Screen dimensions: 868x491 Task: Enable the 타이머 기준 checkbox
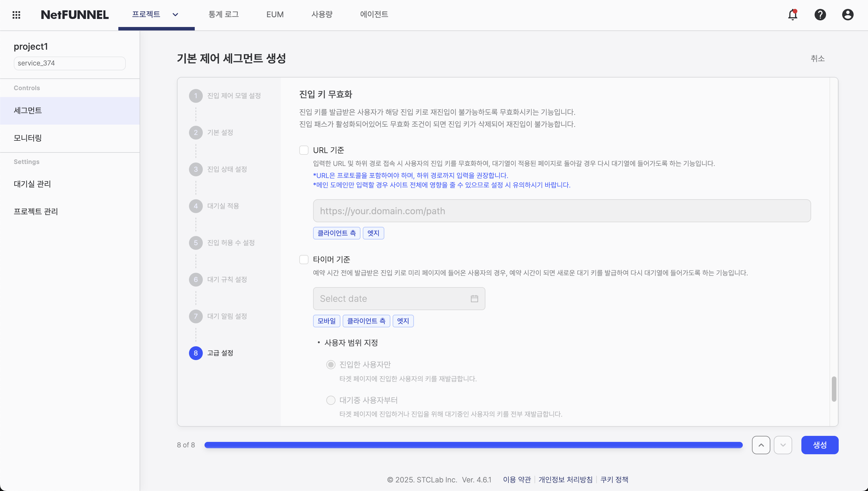(x=304, y=259)
